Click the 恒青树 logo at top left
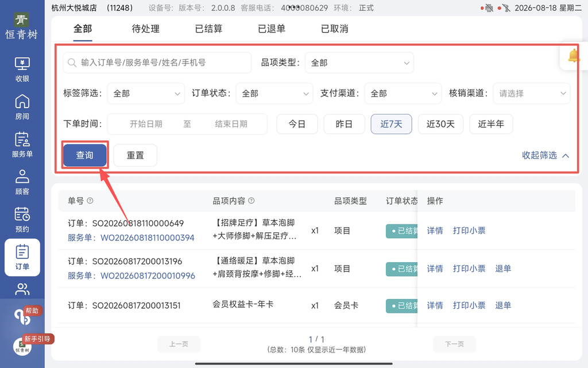This screenshot has width=588, height=368. click(x=21, y=26)
